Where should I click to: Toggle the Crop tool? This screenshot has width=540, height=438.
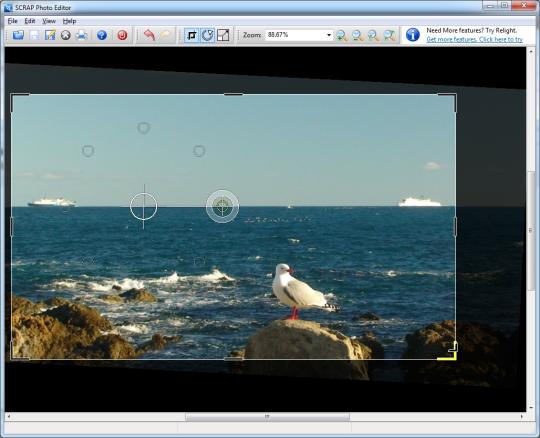pyautogui.click(x=191, y=35)
